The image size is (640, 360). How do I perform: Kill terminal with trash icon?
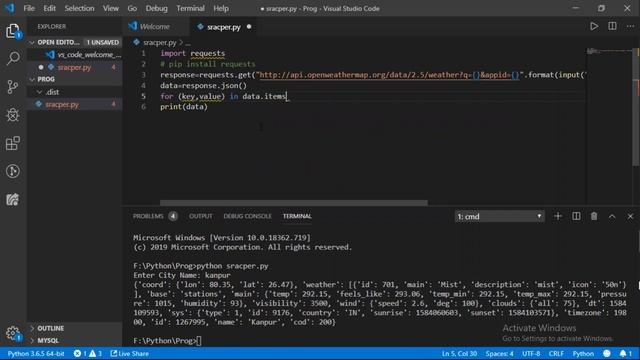(594, 216)
